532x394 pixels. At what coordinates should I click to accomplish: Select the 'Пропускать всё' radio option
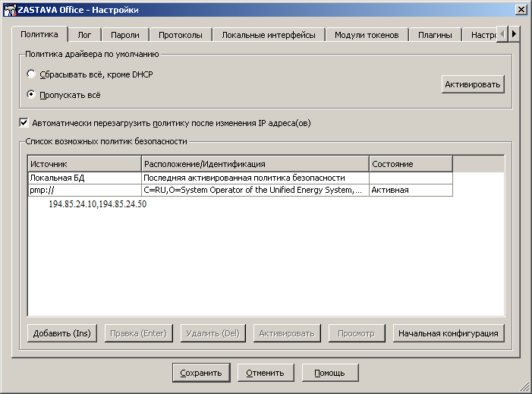coord(31,95)
